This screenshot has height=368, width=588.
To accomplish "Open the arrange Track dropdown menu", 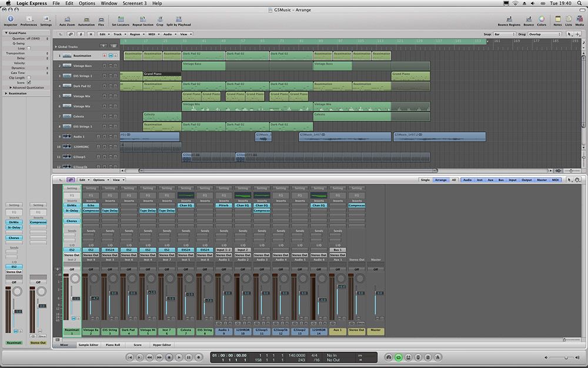I will coord(119,34).
